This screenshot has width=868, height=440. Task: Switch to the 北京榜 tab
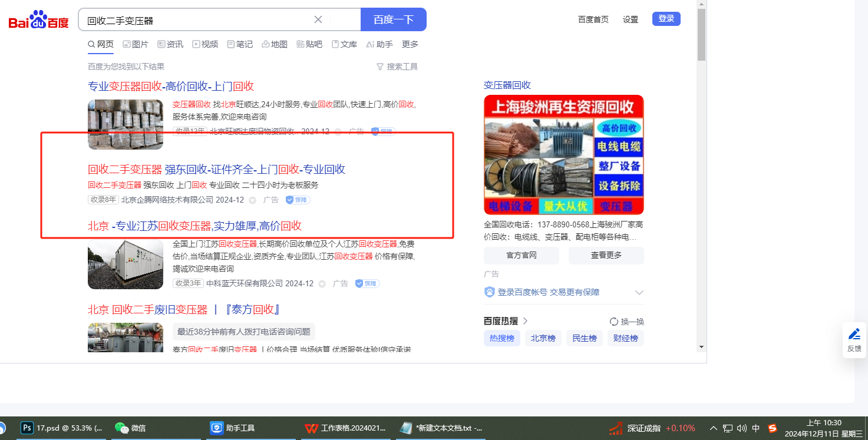point(543,338)
